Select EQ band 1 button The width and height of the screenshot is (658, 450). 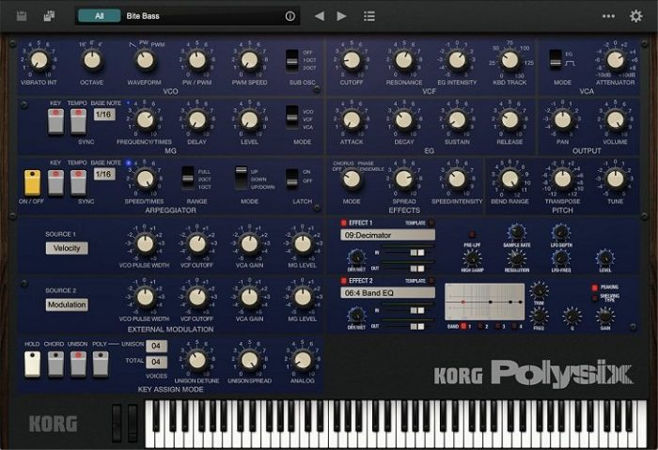[463, 326]
